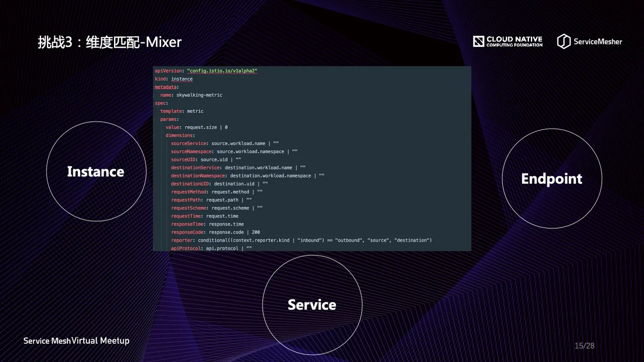Click the 15/28 page number
This screenshot has width=644, height=362.
point(584,345)
